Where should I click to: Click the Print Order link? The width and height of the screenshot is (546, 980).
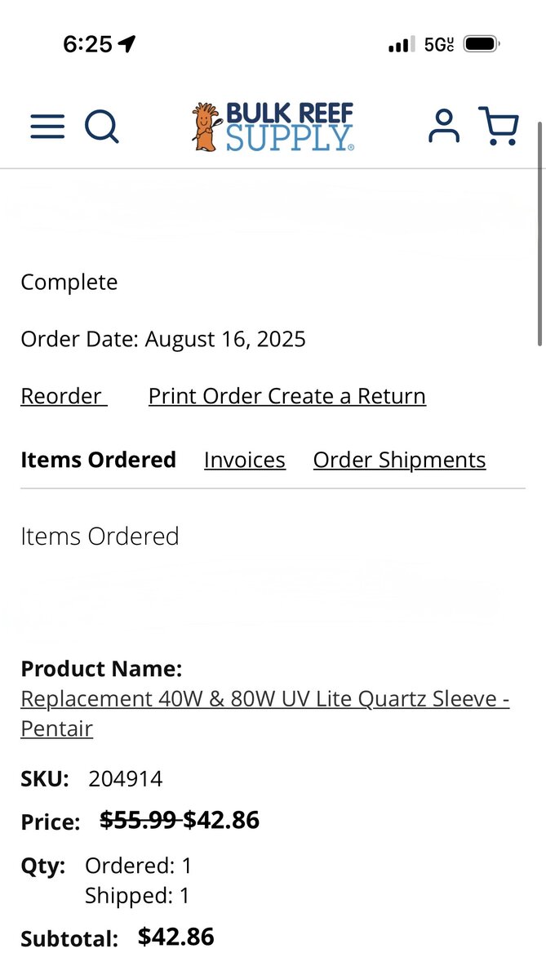pyautogui.click(x=206, y=396)
